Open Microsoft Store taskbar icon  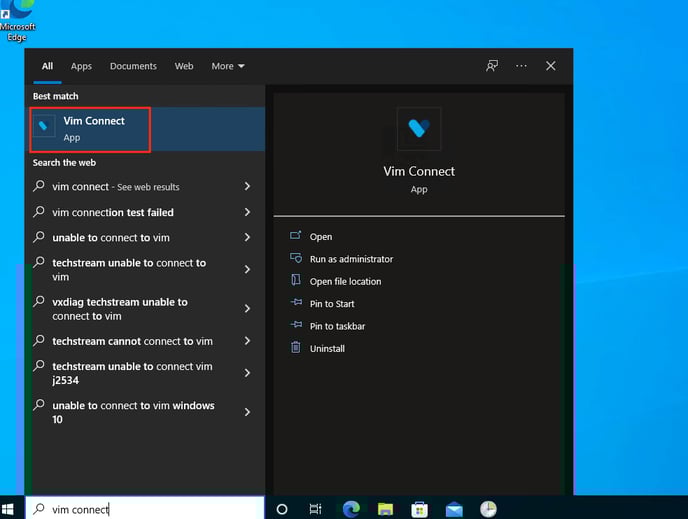(420, 509)
